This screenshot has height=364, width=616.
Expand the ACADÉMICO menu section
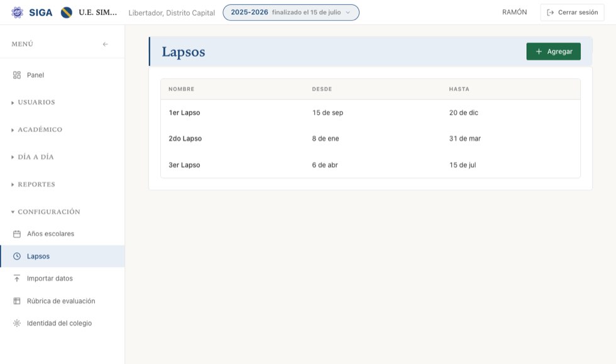point(37,130)
